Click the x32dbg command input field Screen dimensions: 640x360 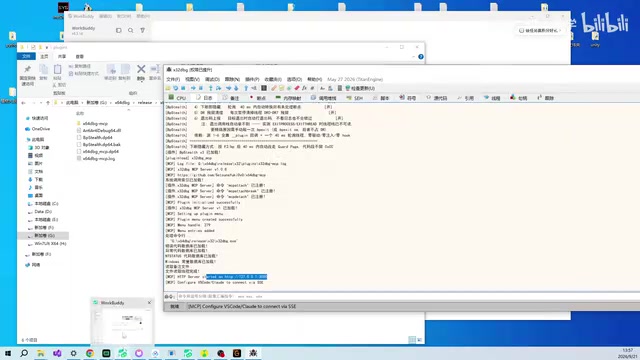coord(408,296)
